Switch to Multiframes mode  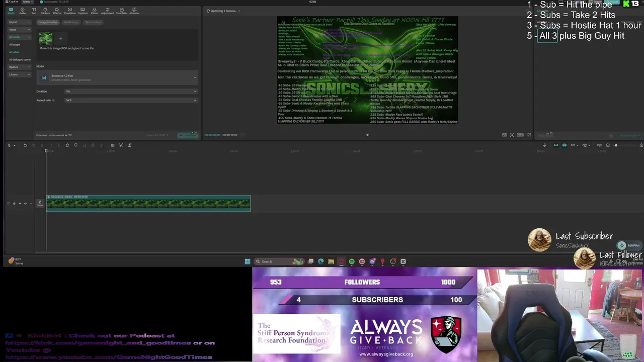(71, 22)
